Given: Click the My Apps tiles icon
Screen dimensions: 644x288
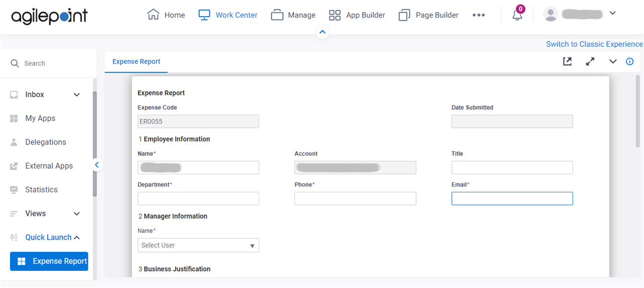Looking at the screenshot, I should 14,118.
